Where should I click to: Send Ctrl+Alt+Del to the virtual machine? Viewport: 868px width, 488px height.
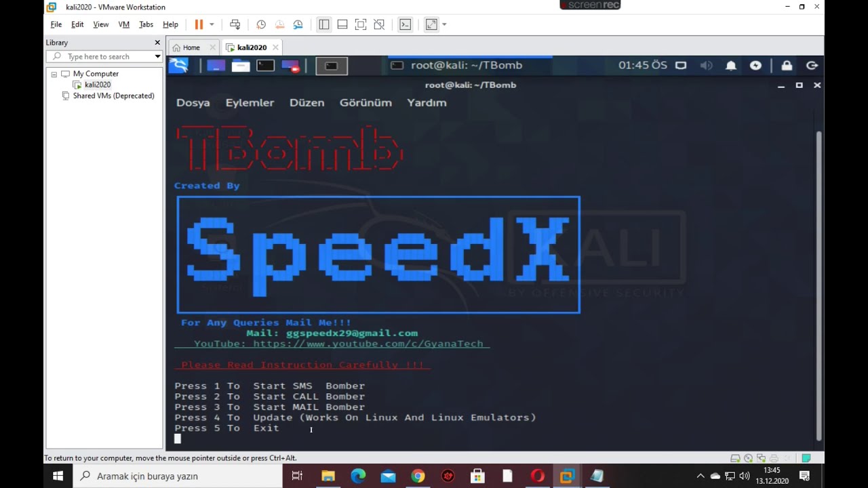pyautogui.click(x=235, y=24)
